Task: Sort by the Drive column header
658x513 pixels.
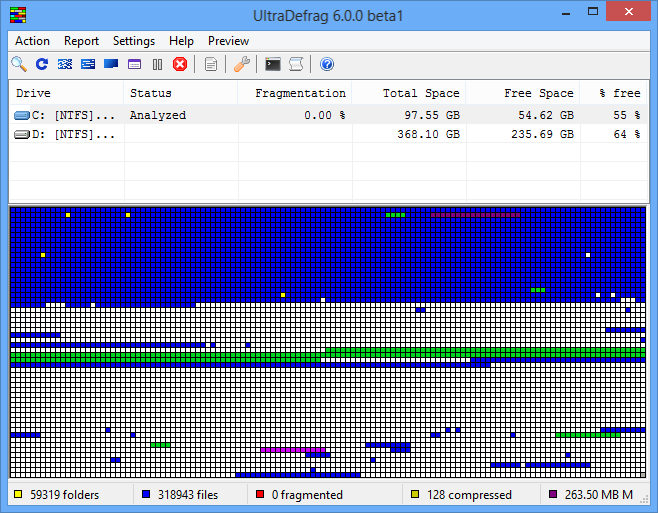Action: 66,93
